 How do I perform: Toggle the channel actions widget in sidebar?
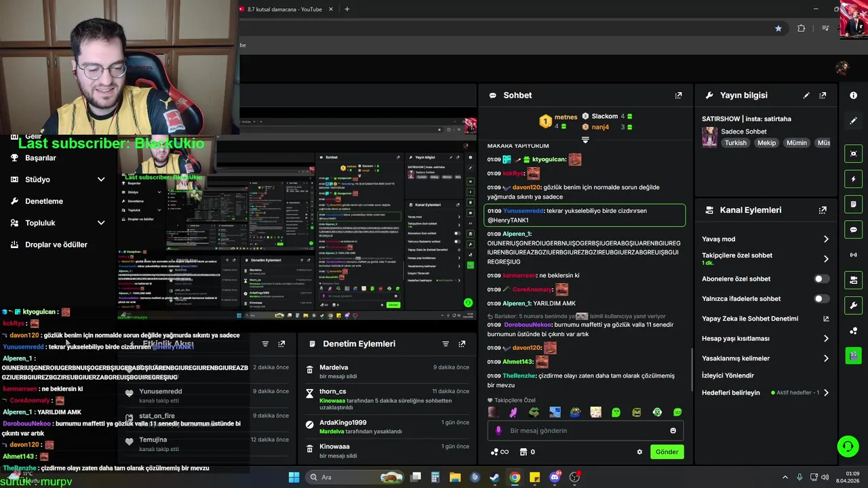(x=853, y=280)
